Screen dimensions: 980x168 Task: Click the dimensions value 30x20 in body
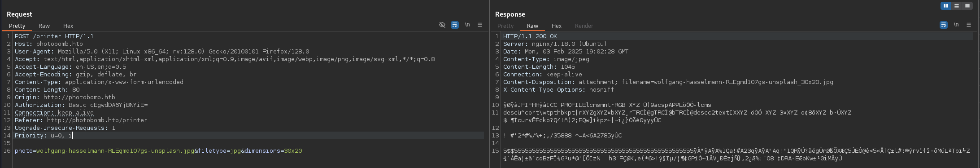tap(293, 151)
